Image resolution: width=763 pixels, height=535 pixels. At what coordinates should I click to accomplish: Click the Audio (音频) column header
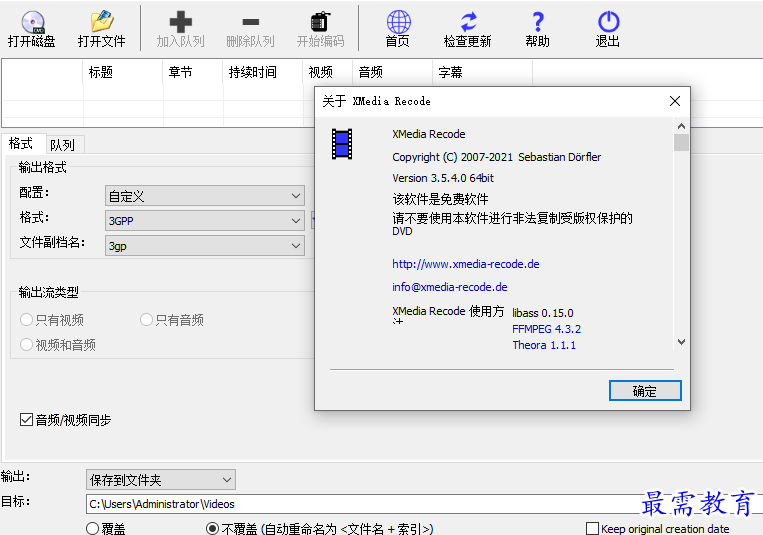tap(393, 72)
